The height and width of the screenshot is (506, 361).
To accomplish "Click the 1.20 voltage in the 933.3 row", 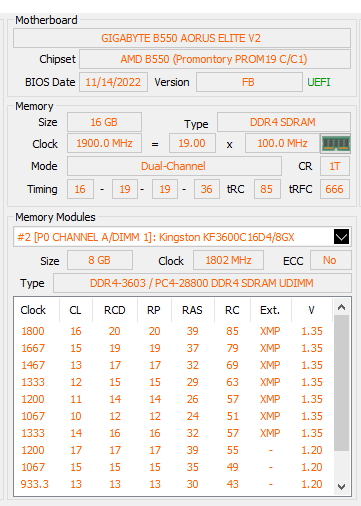I will coord(312,484).
